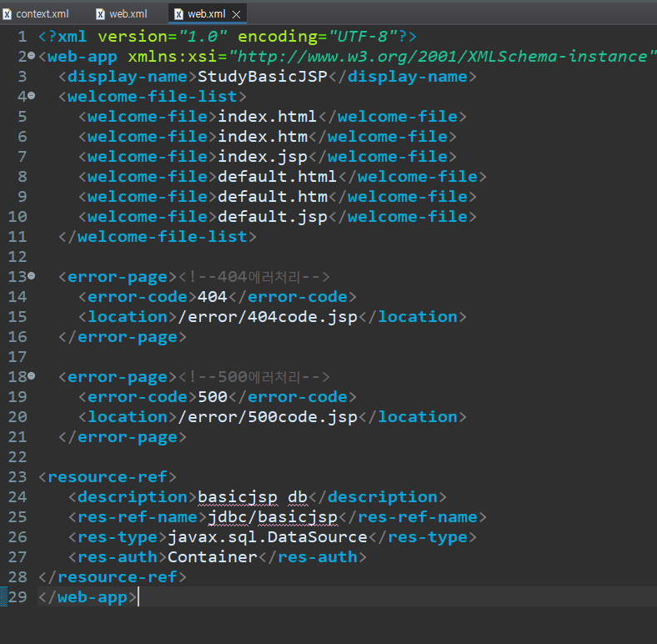Image resolution: width=657 pixels, height=644 pixels.
Task: Collapse the web-app element on line 2
Action: tap(32, 55)
